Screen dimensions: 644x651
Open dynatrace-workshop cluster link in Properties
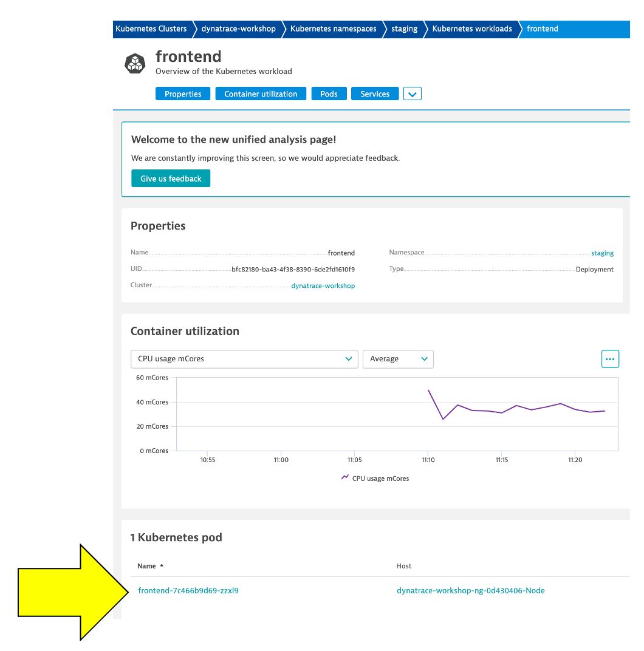(x=323, y=285)
